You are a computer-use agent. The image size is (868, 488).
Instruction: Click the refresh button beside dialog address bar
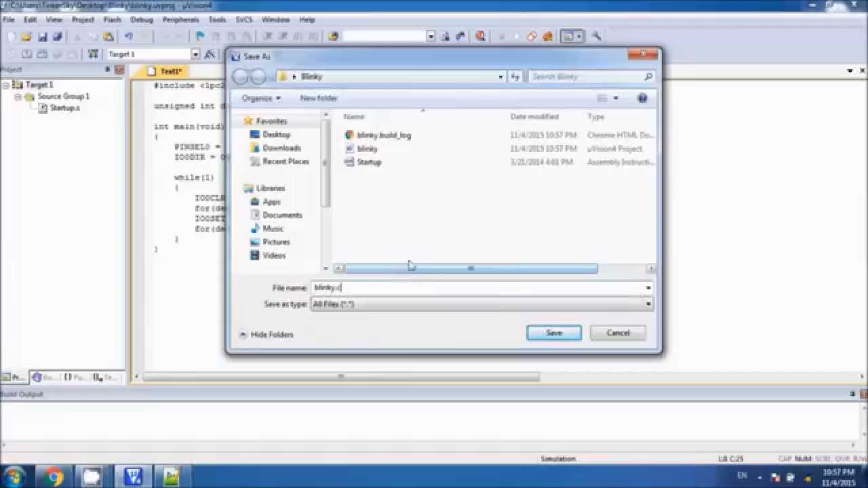[515, 77]
